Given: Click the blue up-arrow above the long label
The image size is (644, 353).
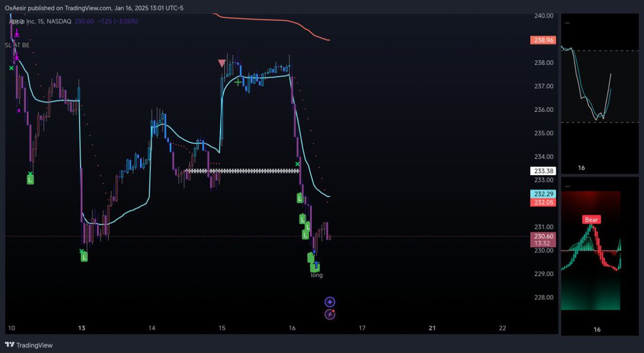Looking at the screenshot, I should click(x=317, y=264).
